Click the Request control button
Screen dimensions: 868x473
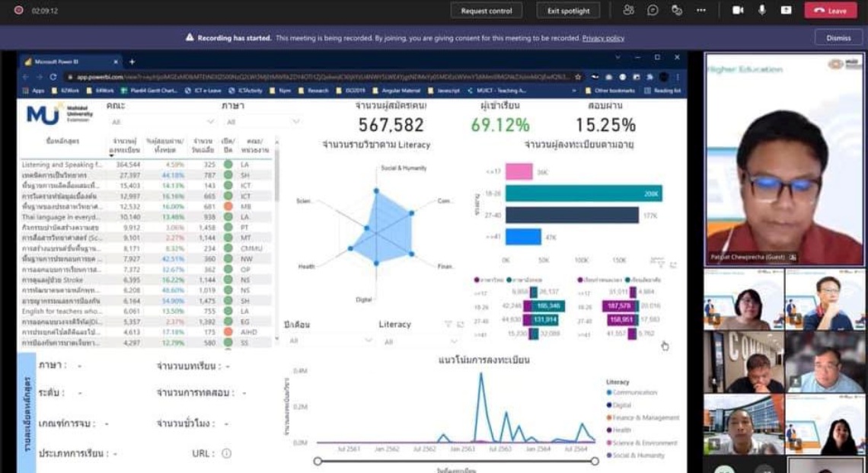coord(486,11)
